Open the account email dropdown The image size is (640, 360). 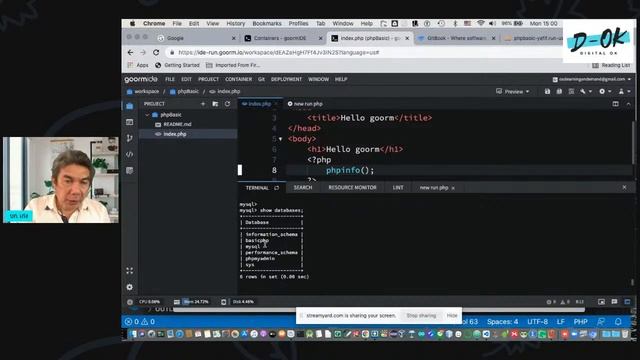592,79
